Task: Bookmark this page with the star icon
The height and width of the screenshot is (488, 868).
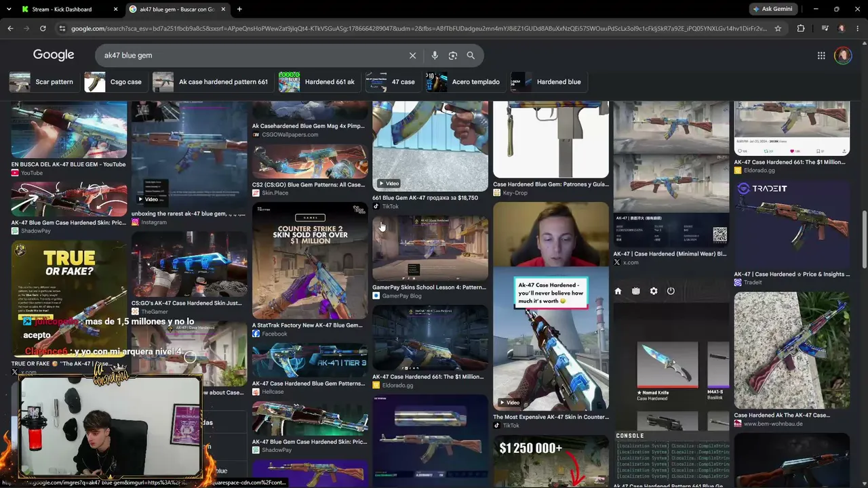Action: tap(778, 28)
